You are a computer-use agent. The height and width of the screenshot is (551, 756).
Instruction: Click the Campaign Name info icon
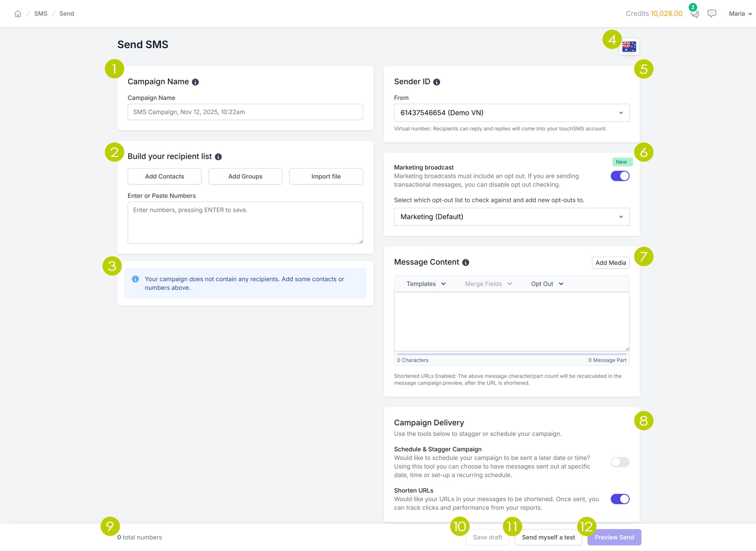195,82
